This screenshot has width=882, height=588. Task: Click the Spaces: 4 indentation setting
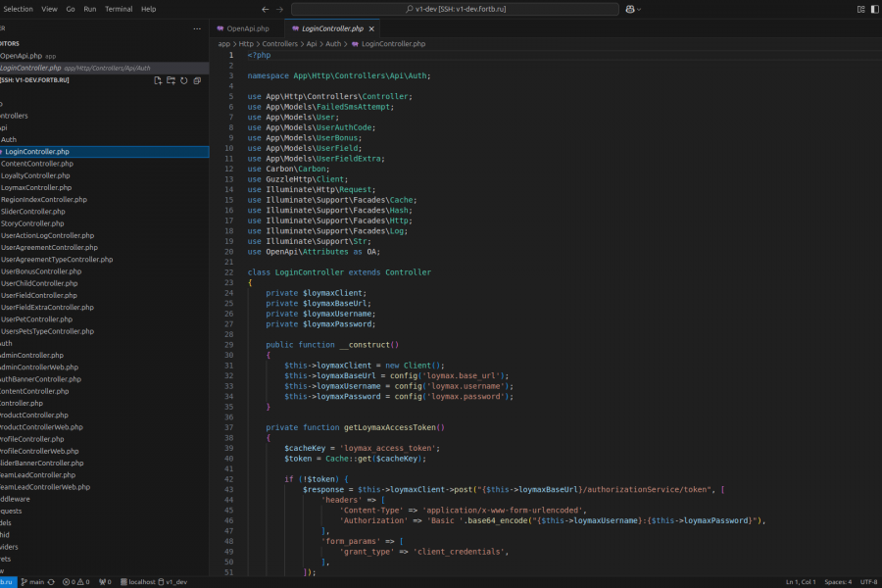(x=837, y=582)
